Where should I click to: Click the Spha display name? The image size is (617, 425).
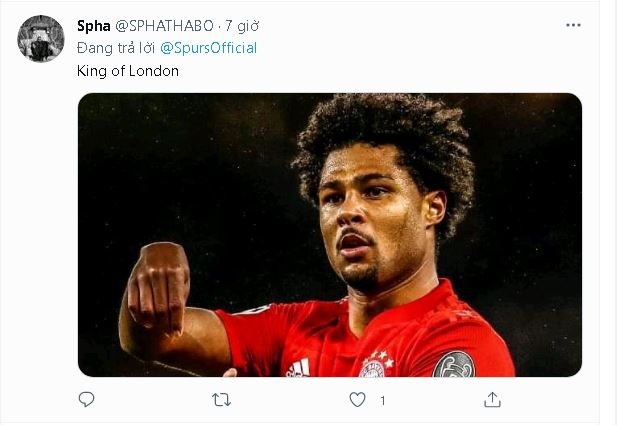(x=94, y=26)
